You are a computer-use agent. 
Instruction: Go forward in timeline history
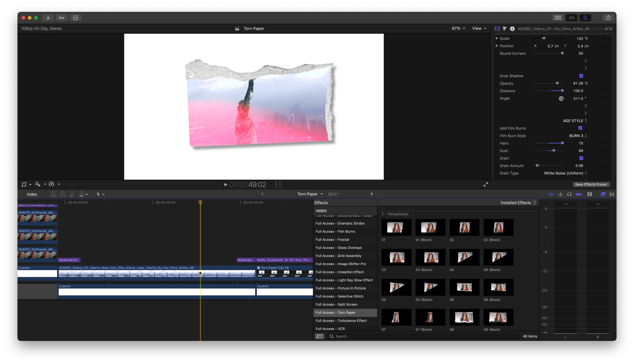pyautogui.click(x=371, y=194)
